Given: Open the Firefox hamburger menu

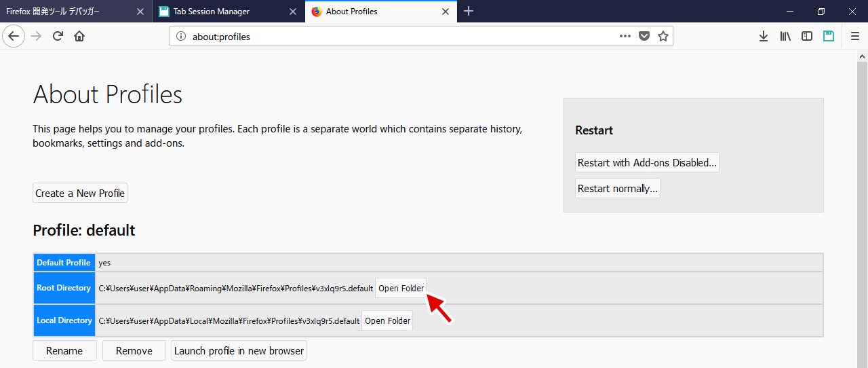Looking at the screenshot, I should (855, 36).
